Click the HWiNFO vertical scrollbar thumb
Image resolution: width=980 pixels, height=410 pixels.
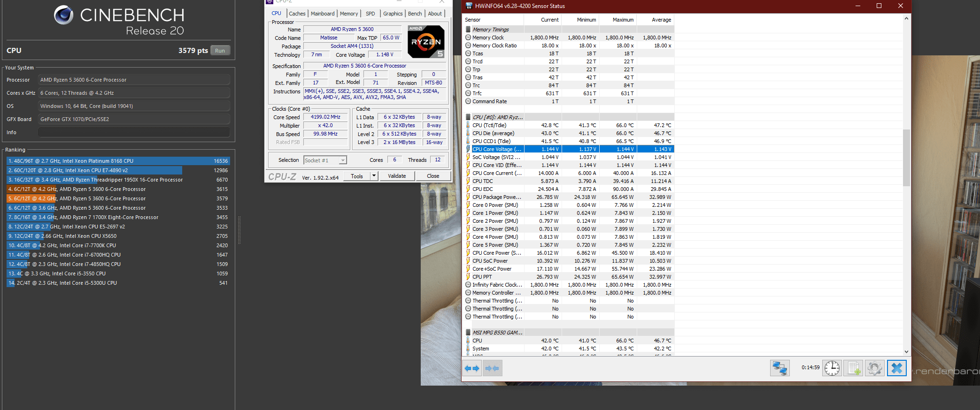click(x=906, y=158)
